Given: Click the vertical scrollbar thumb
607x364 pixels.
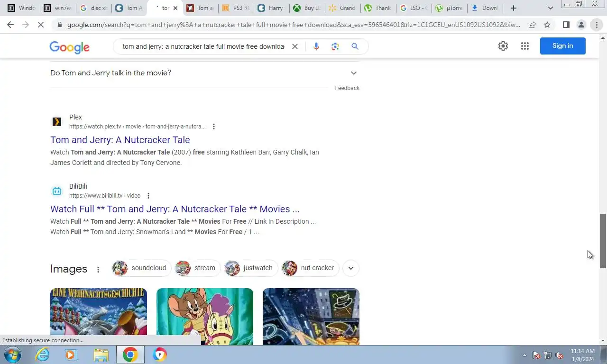Looking at the screenshot, I should [603, 241].
